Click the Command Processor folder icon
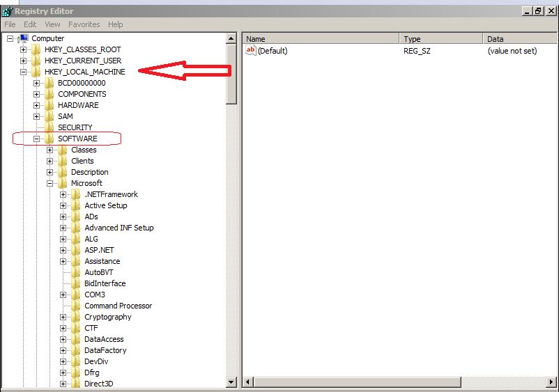Screen dimensions: 559x392 75,306
